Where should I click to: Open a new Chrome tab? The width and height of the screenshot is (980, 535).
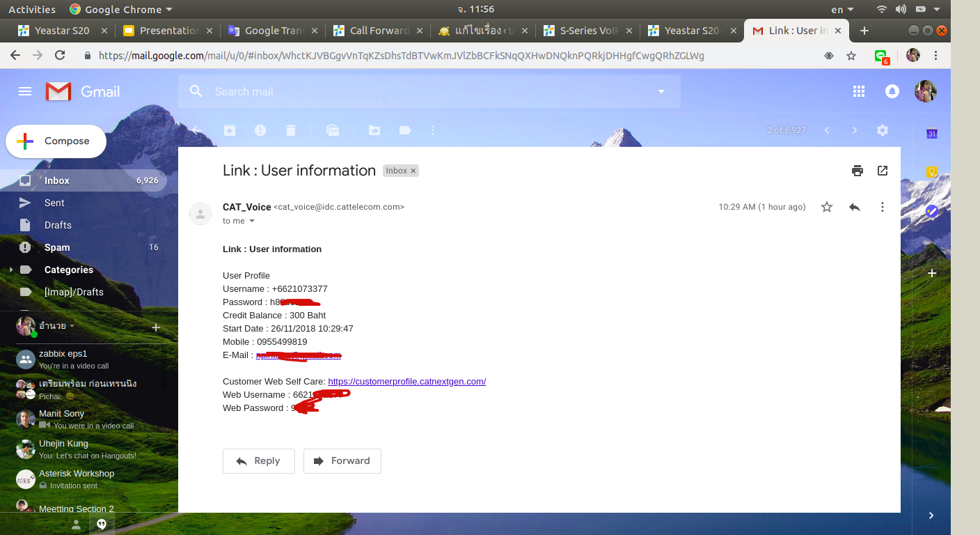click(864, 31)
